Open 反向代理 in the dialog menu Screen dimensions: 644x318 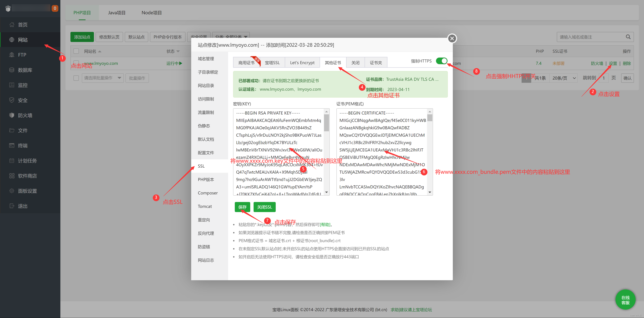pyautogui.click(x=209, y=233)
